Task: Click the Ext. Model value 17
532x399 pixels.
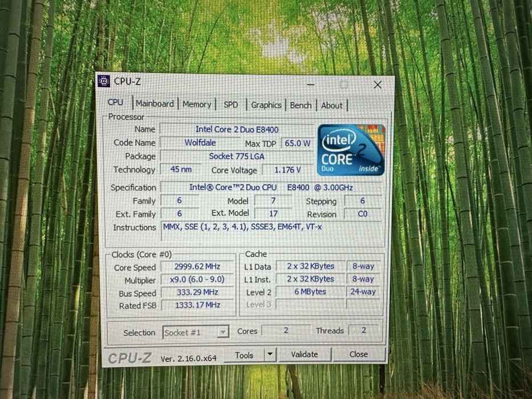Action: (x=273, y=213)
